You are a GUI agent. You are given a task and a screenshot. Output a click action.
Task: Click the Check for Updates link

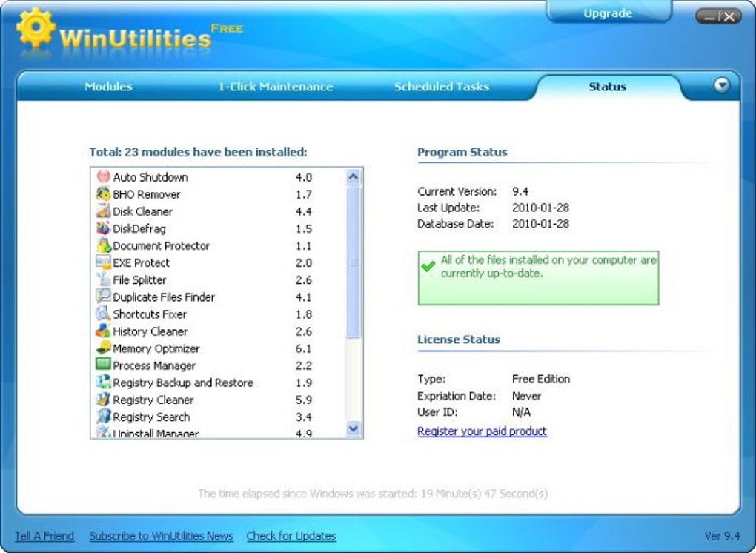coord(291,536)
